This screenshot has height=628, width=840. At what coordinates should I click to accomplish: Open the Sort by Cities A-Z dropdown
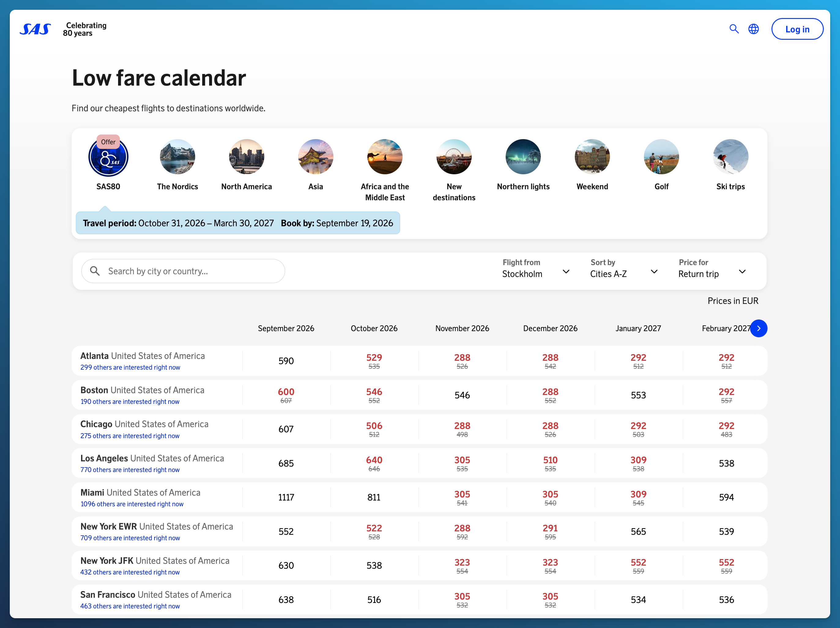tap(623, 269)
